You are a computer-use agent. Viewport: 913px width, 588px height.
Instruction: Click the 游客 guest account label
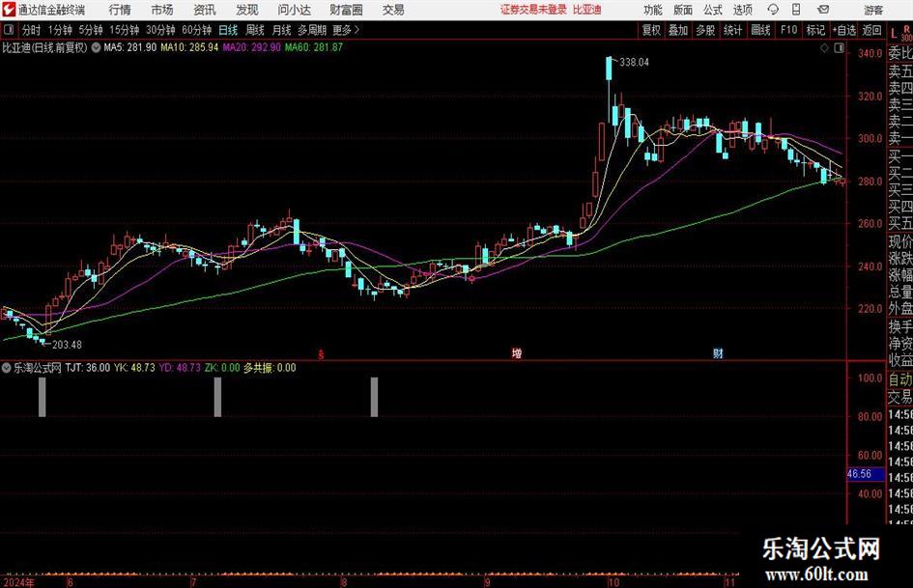coord(873,10)
